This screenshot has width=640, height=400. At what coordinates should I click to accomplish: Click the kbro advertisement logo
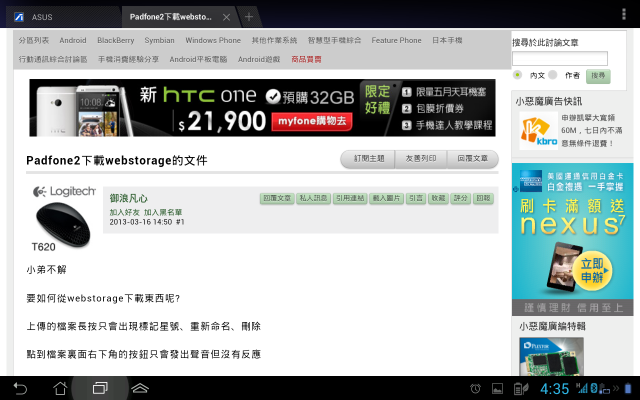pos(538,131)
